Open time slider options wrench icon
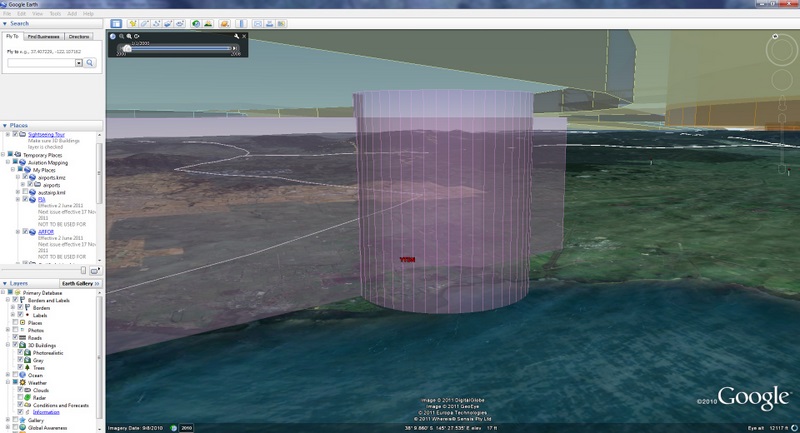Viewport: 800px width, 433px height. click(x=236, y=36)
